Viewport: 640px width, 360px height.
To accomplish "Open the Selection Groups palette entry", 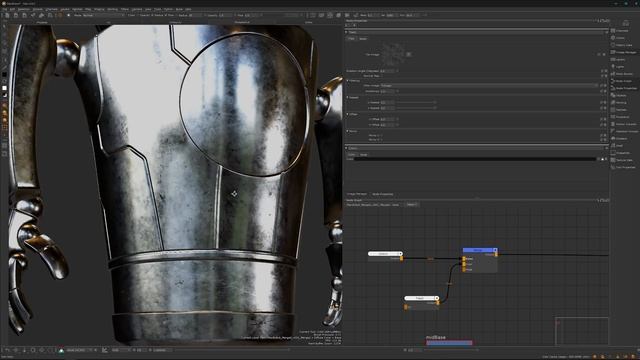I will point(626,131).
